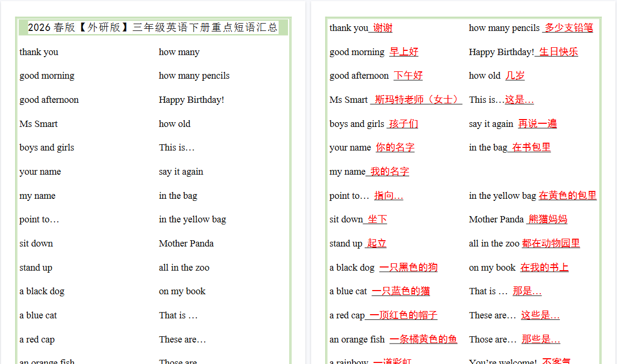Select the translation 孩子们
Image resolution: width=617 pixels, height=364 pixels.
pos(403,124)
